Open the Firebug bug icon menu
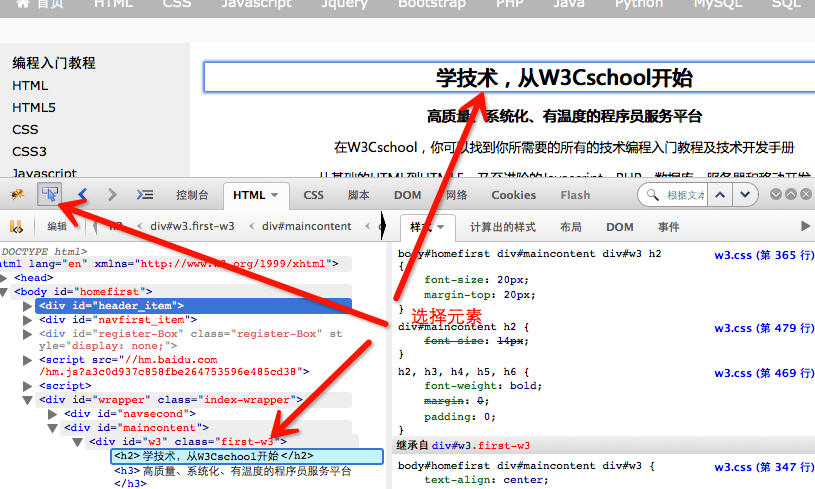Image resolution: width=815 pixels, height=489 pixels. tap(17, 195)
